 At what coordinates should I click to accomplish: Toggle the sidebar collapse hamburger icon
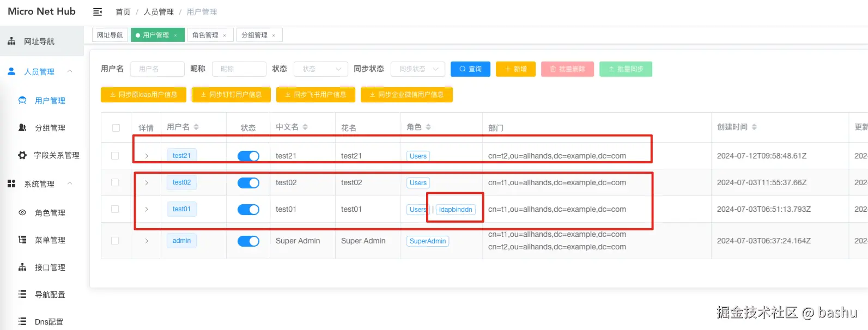tap(98, 12)
